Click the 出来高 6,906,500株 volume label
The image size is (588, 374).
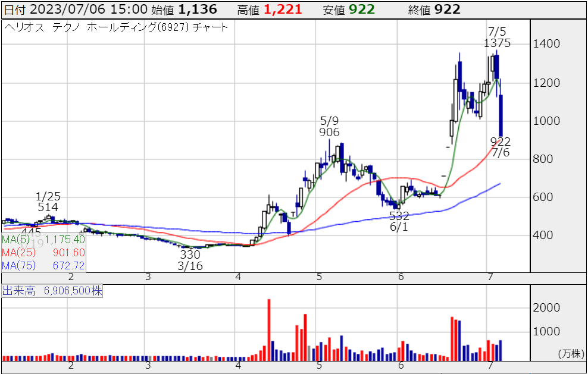pos(52,291)
